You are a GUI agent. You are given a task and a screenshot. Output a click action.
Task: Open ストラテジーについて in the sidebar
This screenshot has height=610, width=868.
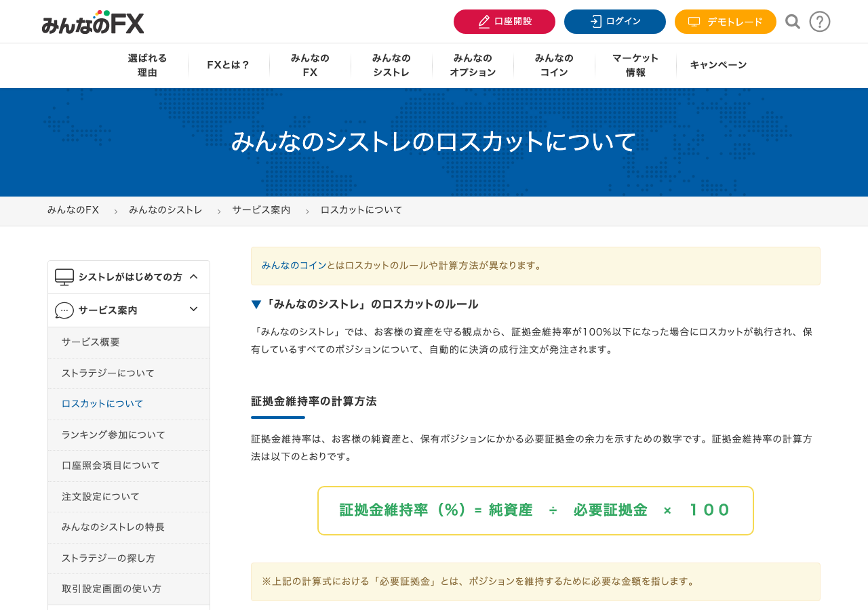coord(129,373)
